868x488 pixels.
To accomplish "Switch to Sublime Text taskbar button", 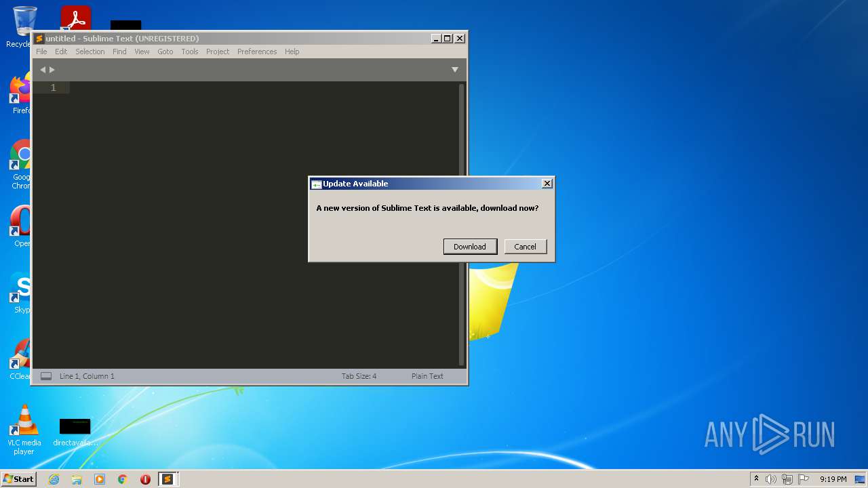I will pyautogui.click(x=168, y=479).
